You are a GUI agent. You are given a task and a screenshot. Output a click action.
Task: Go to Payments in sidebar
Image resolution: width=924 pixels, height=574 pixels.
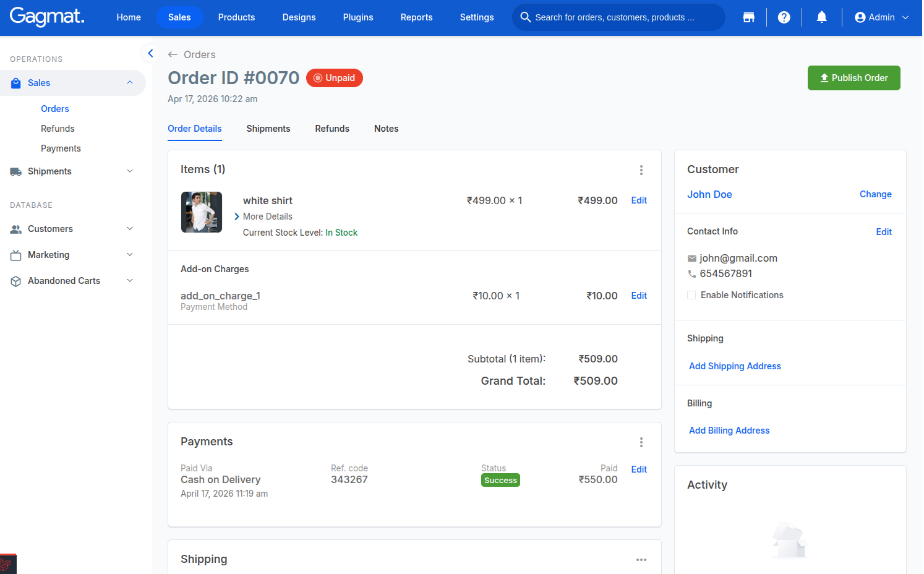61,148
